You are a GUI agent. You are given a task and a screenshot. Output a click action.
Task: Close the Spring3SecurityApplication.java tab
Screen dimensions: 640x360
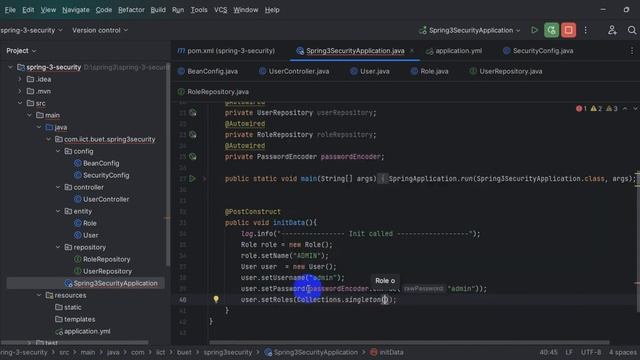point(412,51)
